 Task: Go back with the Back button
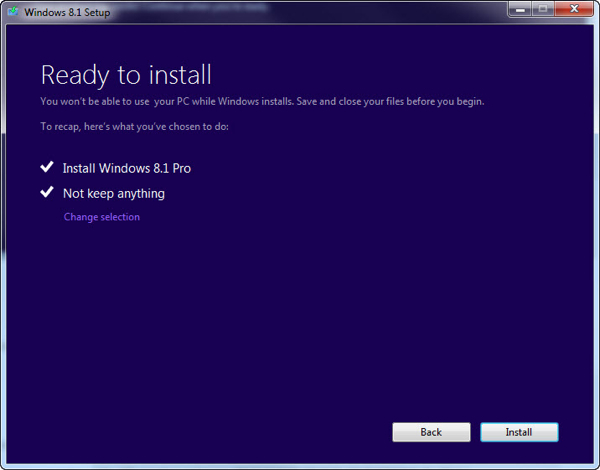[431, 432]
